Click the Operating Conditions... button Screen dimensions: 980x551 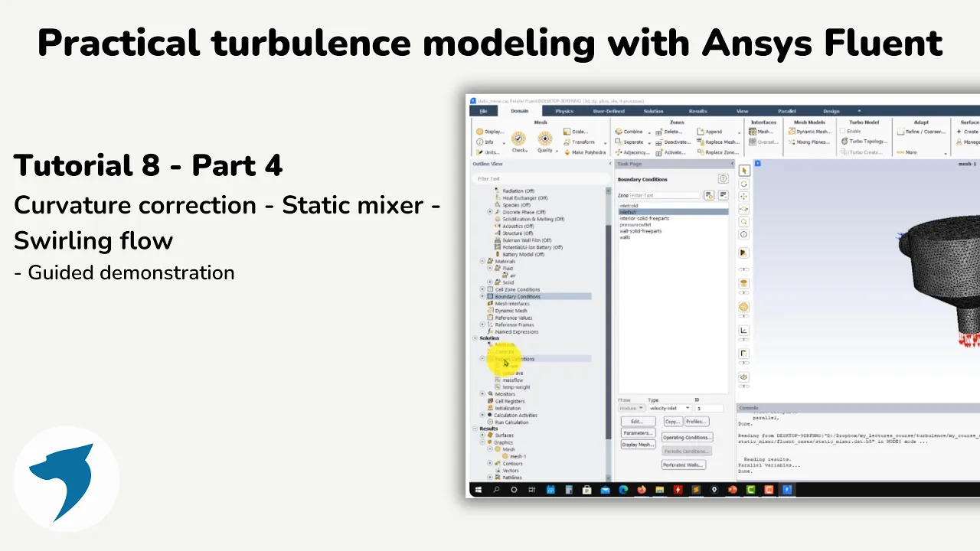pyautogui.click(x=687, y=438)
